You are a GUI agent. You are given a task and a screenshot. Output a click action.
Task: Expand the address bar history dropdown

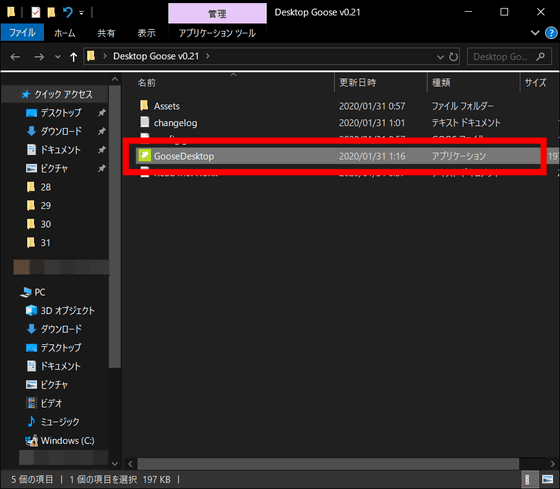pos(440,57)
